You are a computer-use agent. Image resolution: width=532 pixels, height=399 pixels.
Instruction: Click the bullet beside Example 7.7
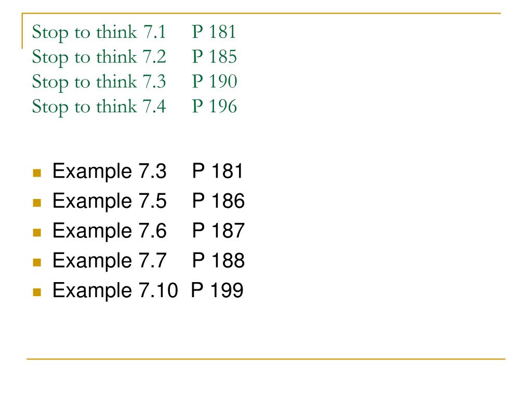tap(37, 262)
